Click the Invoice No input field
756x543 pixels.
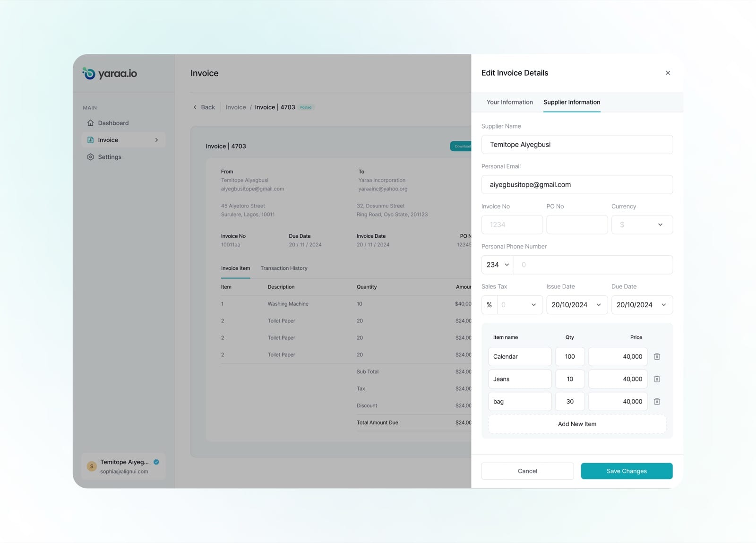coord(512,224)
